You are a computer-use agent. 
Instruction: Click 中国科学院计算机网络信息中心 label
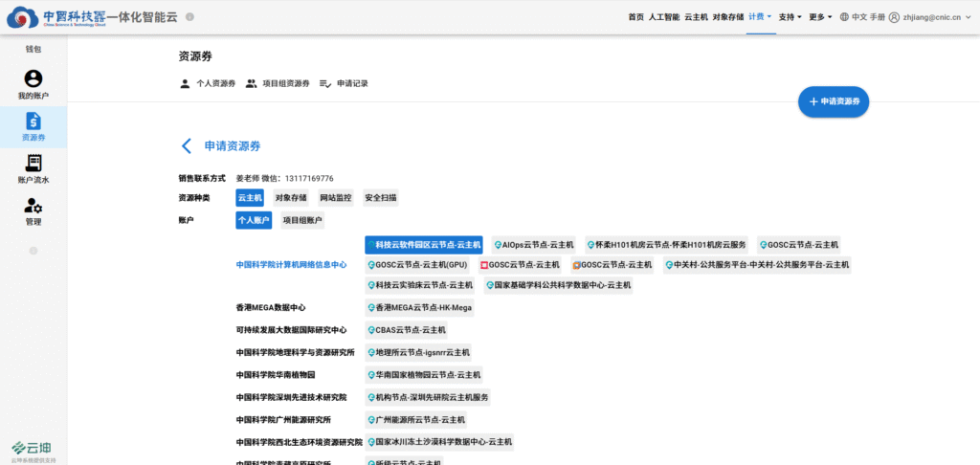coord(291,265)
